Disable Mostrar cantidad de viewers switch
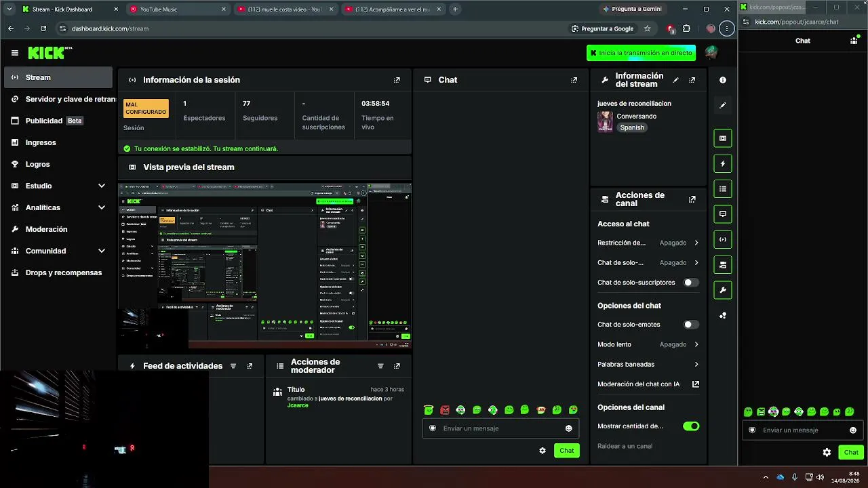This screenshot has width=868, height=488. tap(691, 426)
